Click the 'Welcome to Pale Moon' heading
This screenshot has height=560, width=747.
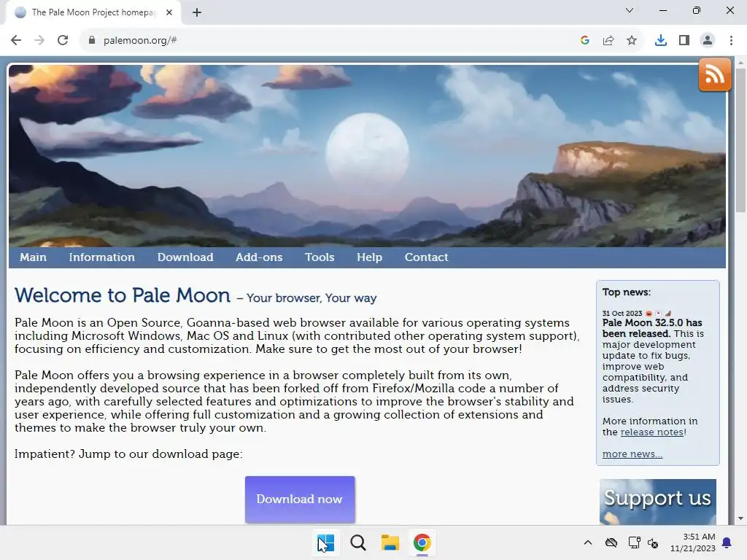[x=123, y=296]
